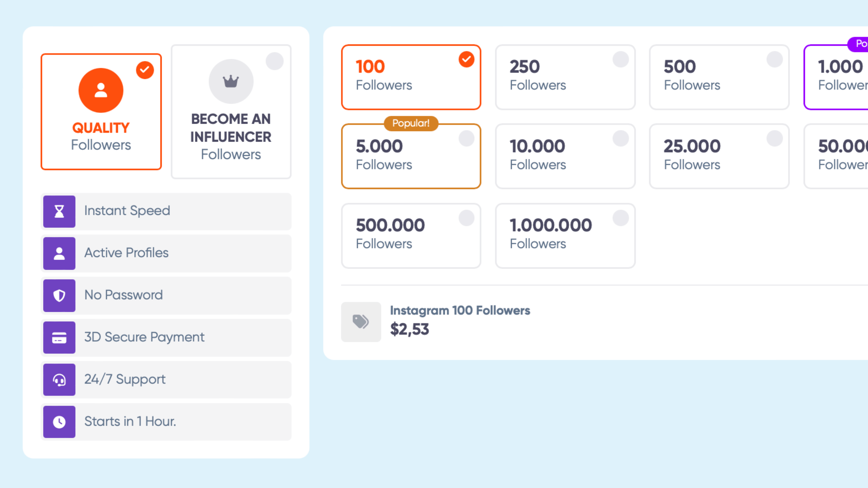868x488 pixels.
Task: Click the price tag icon beside the price
Action: tap(361, 322)
